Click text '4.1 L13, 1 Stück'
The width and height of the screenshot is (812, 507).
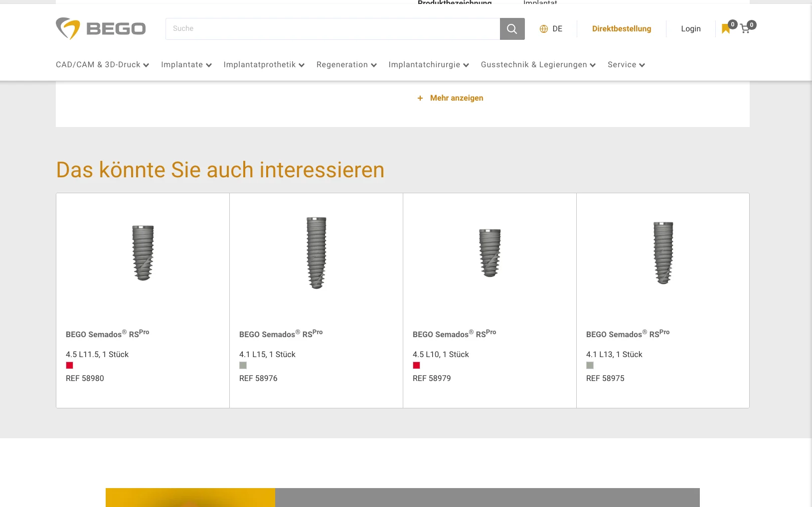[614, 355]
